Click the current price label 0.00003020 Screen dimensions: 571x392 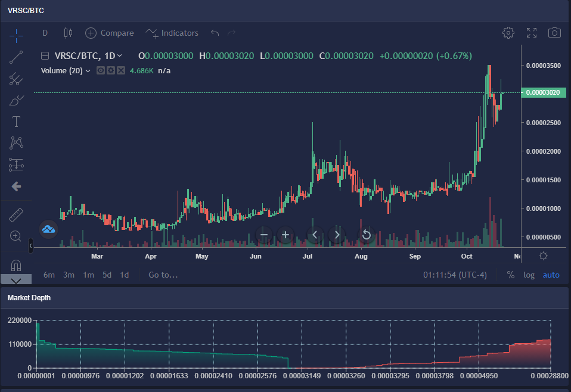pyautogui.click(x=544, y=92)
